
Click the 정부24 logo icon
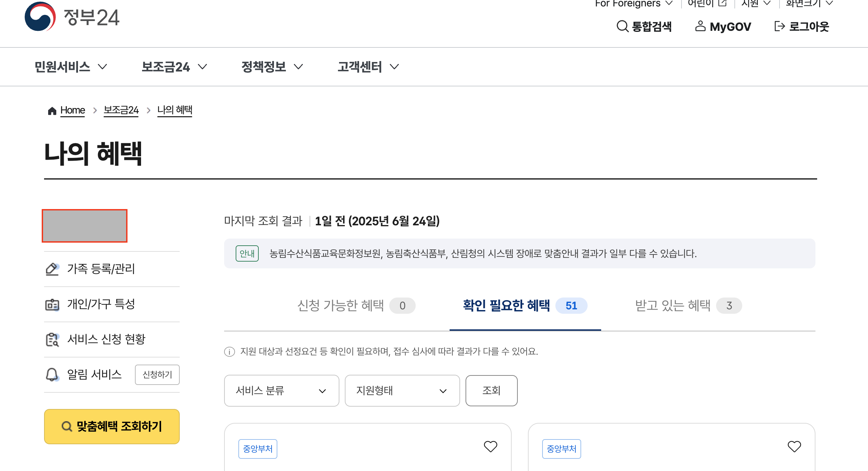[40, 16]
